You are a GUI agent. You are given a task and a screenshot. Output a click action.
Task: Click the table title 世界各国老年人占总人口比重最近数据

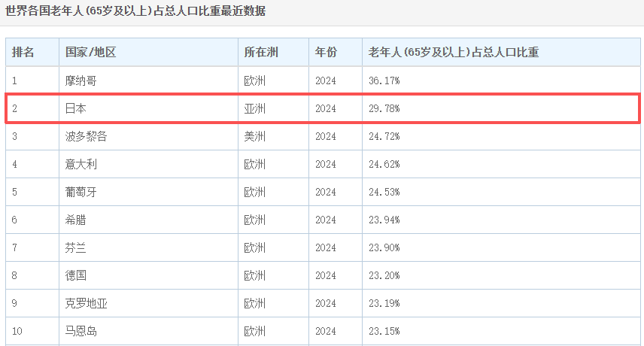pos(135,11)
